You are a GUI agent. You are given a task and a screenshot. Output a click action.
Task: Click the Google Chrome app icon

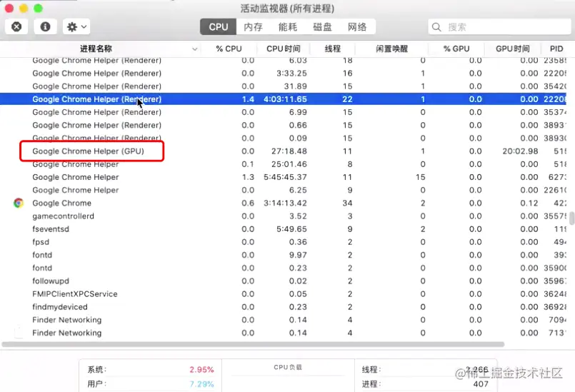click(19, 203)
